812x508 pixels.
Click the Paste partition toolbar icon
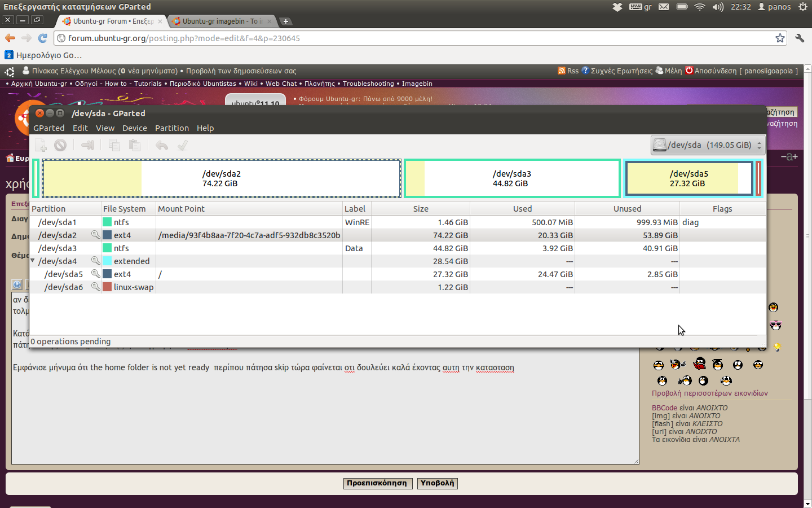134,146
